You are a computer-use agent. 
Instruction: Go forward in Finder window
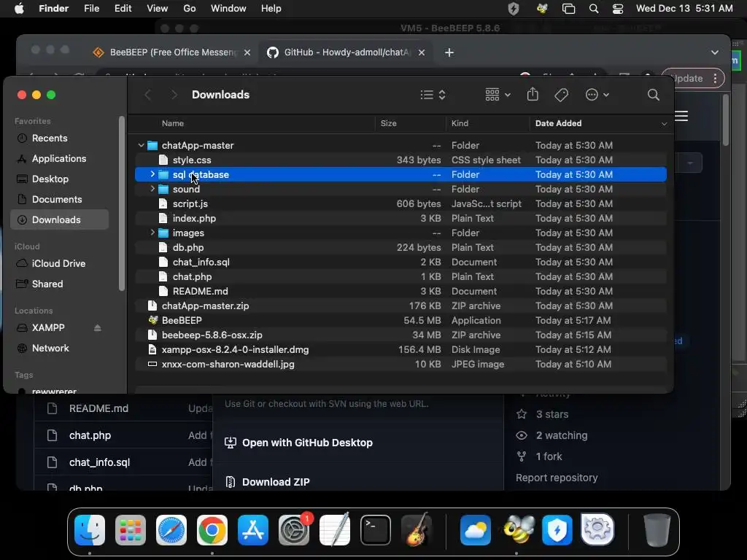click(x=174, y=95)
